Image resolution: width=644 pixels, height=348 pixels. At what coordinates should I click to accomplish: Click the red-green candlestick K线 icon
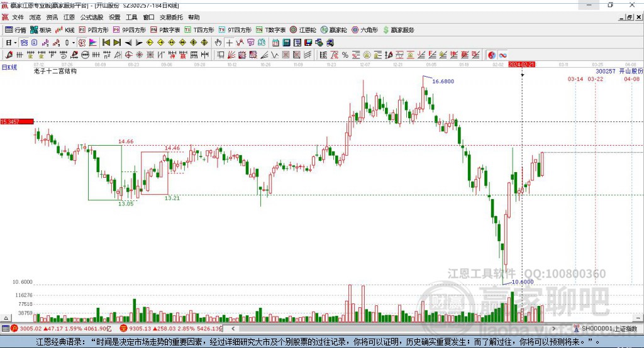65,30
